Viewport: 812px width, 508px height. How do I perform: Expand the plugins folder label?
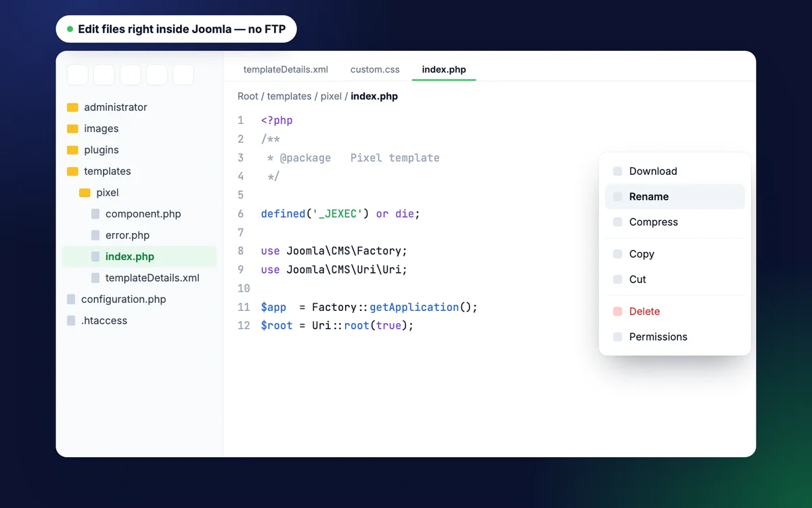point(101,150)
